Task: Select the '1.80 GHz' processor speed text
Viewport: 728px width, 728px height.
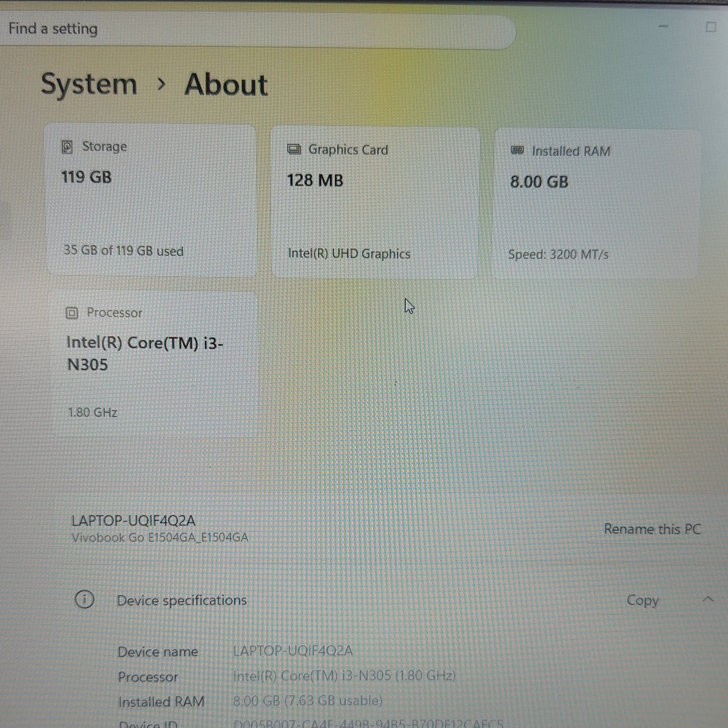Action: pyautogui.click(x=92, y=413)
